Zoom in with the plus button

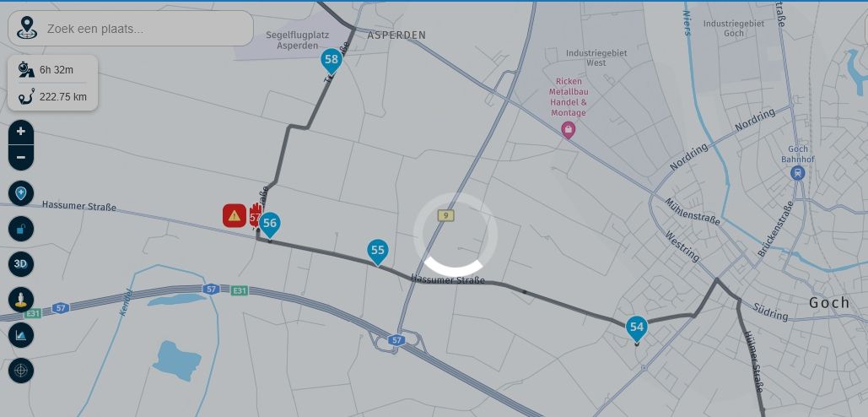pyautogui.click(x=21, y=132)
